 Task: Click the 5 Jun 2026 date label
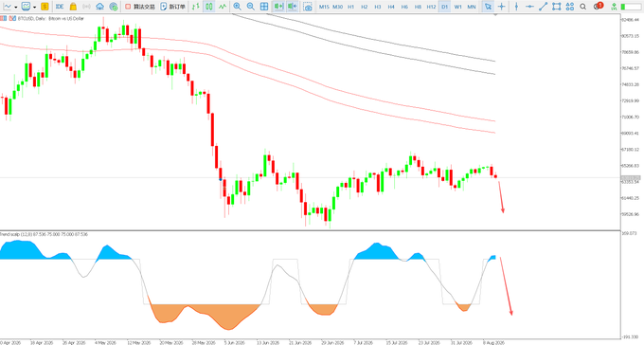[234, 342]
